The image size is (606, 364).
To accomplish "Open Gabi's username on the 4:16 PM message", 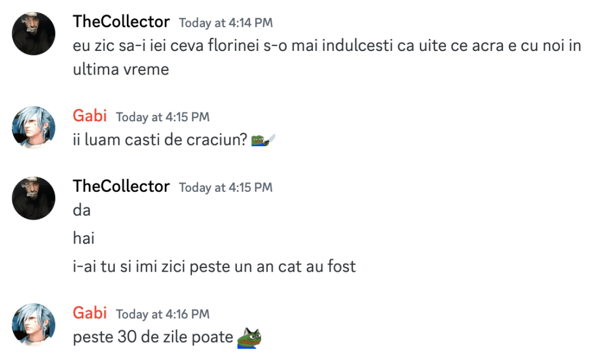I will coord(90,313).
